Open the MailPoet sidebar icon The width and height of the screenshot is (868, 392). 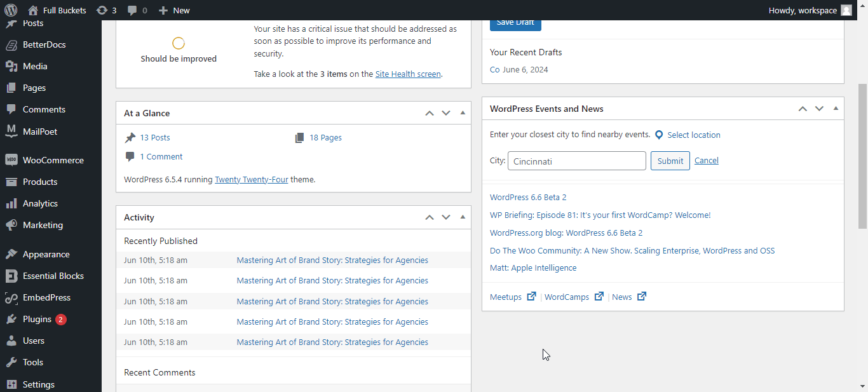(11, 132)
